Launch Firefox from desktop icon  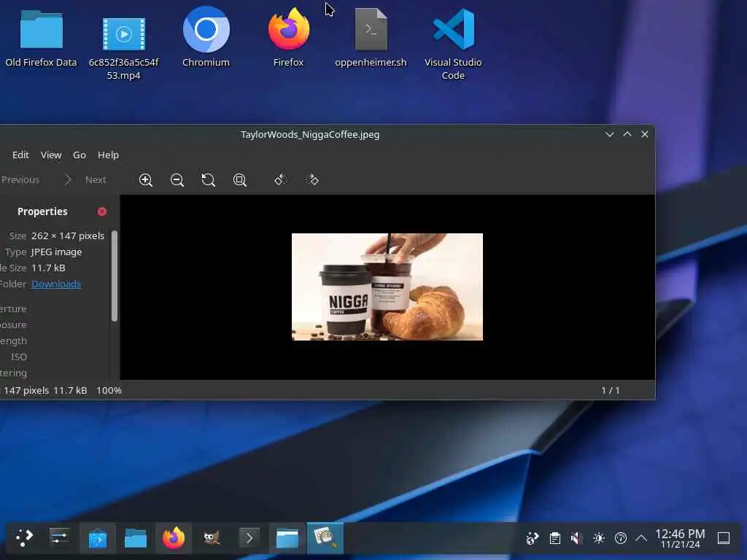point(289,37)
